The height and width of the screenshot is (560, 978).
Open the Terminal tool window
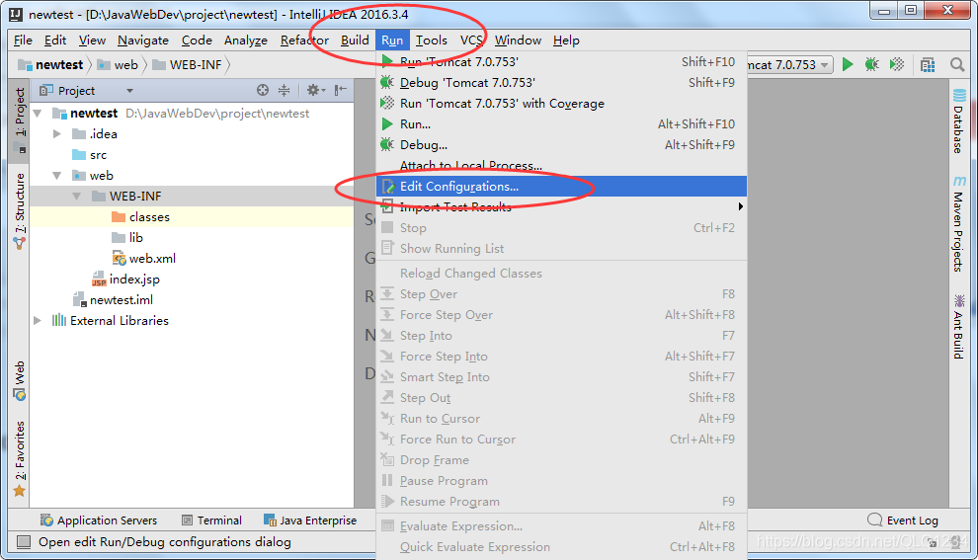(211, 520)
